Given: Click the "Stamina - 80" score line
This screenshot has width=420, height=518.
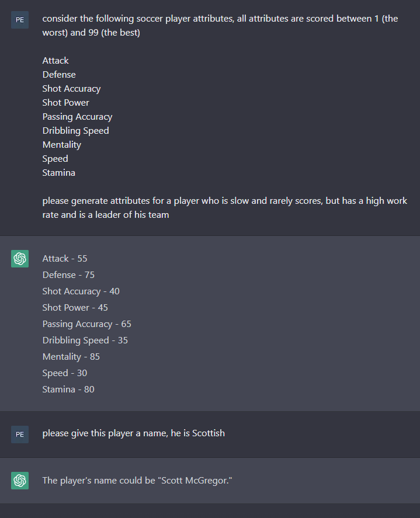Looking at the screenshot, I should (x=68, y=390).
